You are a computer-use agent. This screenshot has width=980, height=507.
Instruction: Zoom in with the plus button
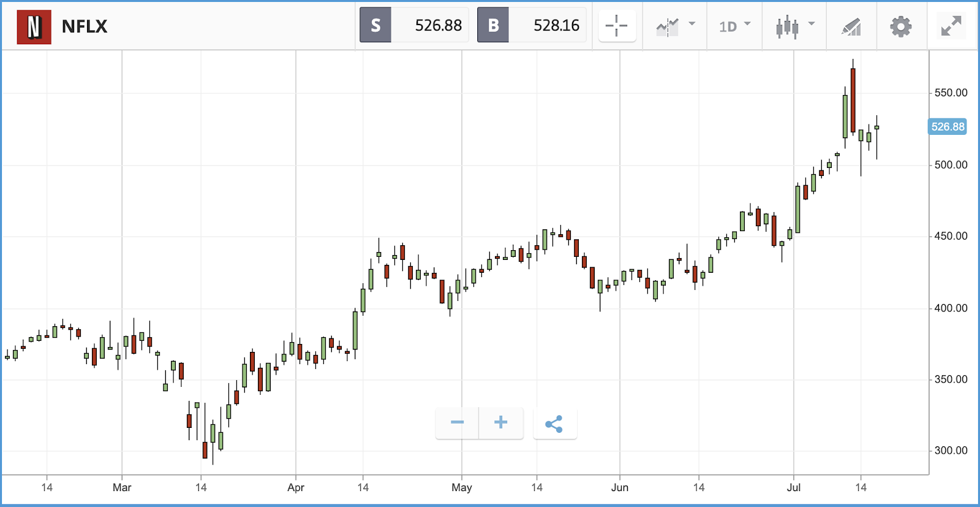pos(500,422)
